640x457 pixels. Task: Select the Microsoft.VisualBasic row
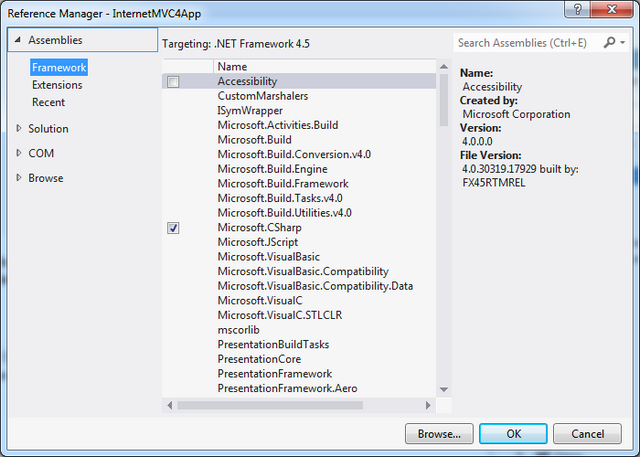click(x=299, y=257)
